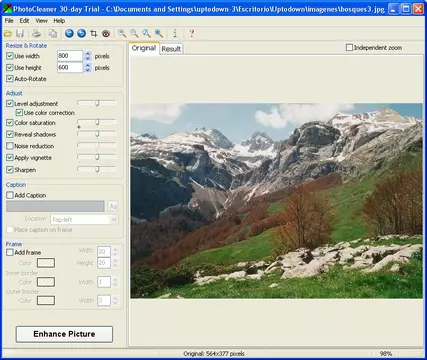427x360 pixels.
Task: Toggle the Independent zoom checkbox
Action: (349, 48)
